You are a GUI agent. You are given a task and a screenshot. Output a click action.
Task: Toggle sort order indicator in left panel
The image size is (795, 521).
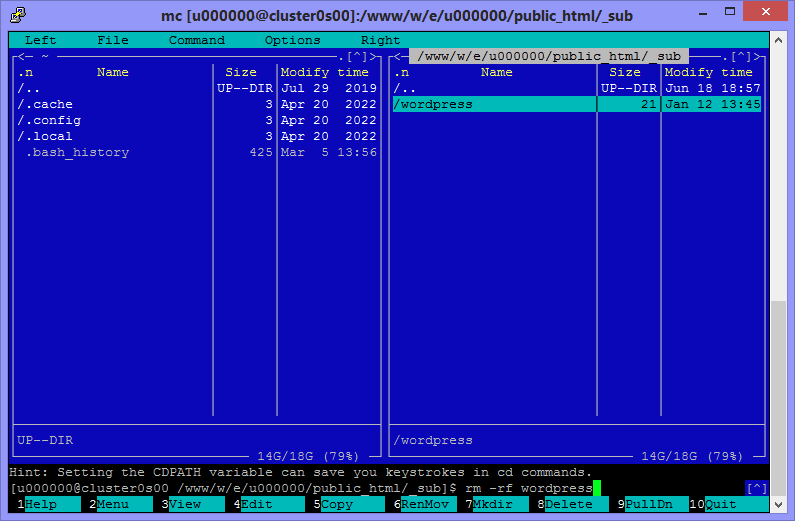click(26, 72)
